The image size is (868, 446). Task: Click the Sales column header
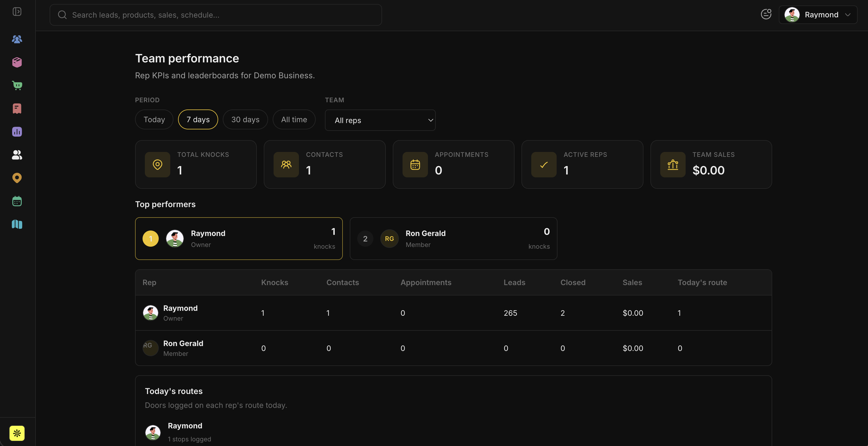coord(632,283)
